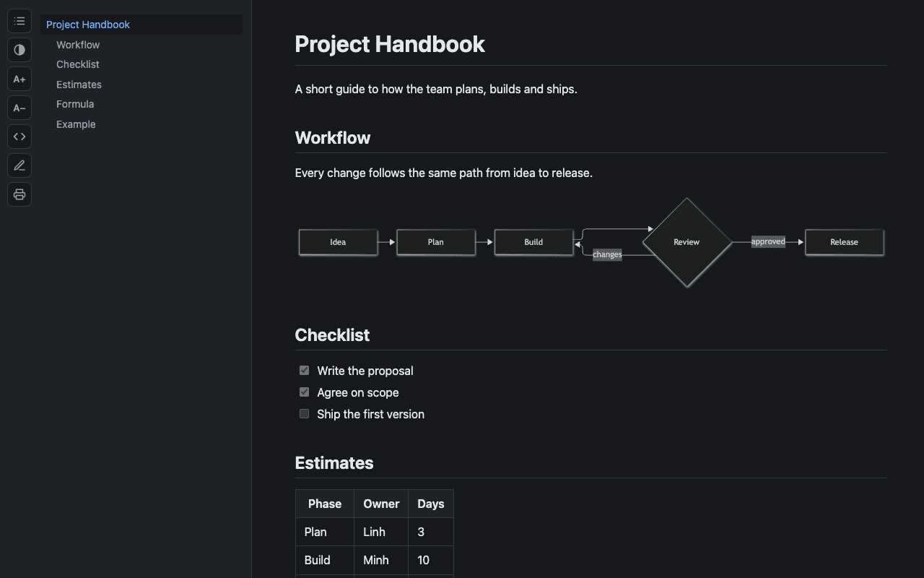Click the Idea node in the flowchart
924x578 pixels.
[x=338, y=242]
